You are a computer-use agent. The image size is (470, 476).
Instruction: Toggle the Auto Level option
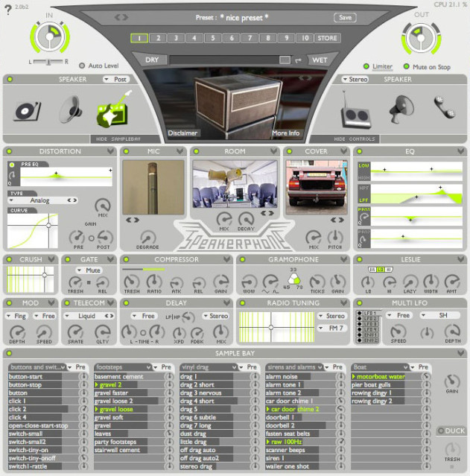82,66
